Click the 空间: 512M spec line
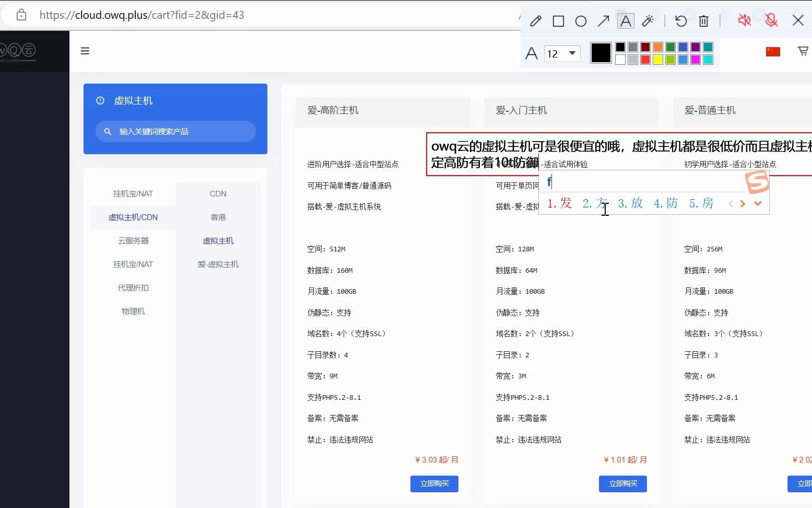Viewport: 812px width, 508px height. (326, 249)
